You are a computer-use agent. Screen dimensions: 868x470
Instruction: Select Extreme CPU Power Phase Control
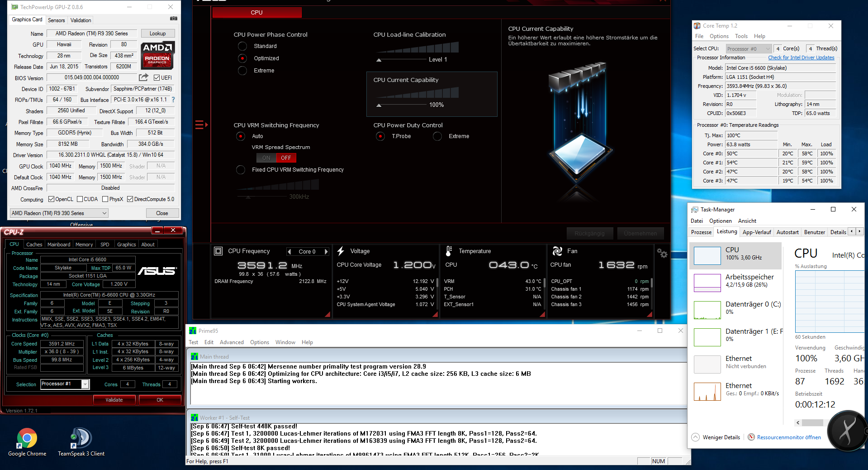242,71
